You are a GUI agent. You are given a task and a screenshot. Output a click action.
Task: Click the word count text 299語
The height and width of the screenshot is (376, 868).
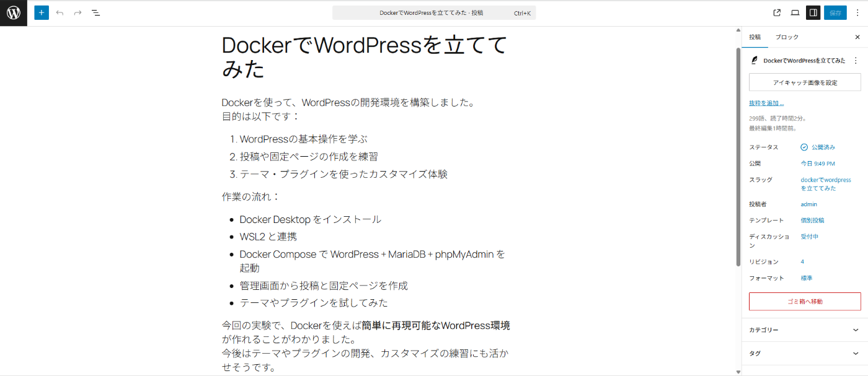click(756, 118)
